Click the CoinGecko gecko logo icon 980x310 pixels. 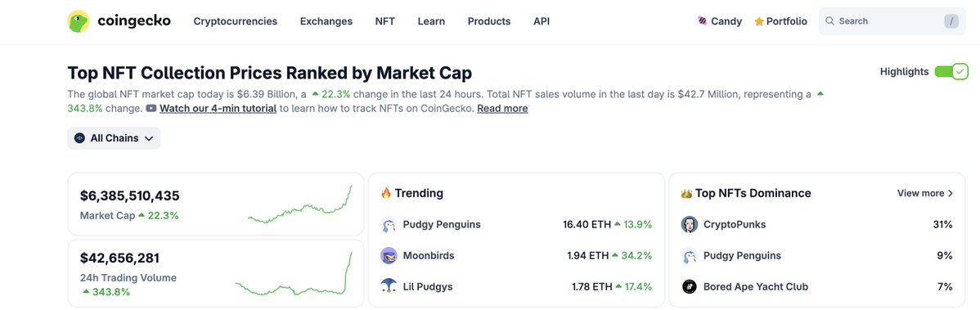(x=79, y=21)
